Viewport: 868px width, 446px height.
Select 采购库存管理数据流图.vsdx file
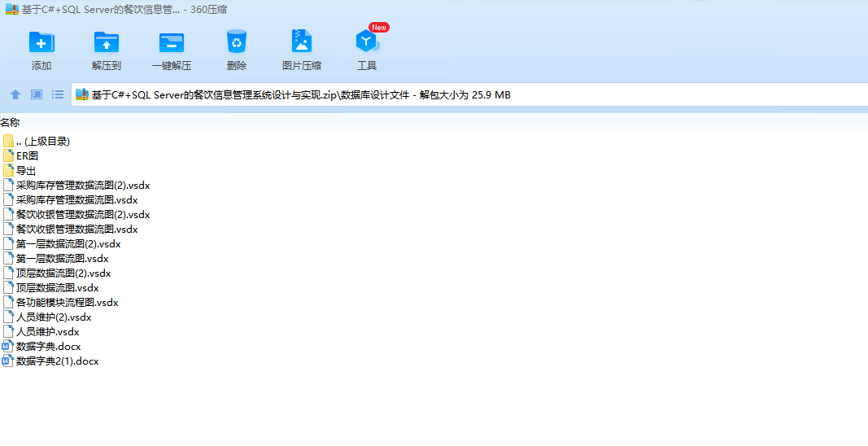[70, 200]
